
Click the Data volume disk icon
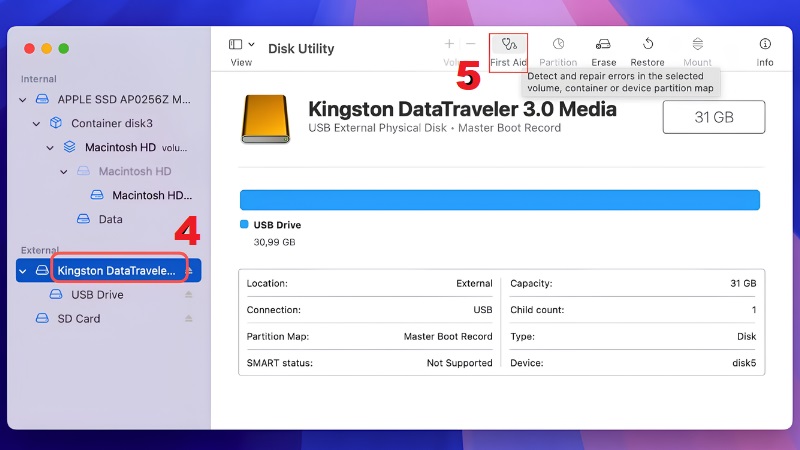pyautogui.click(x=83, y=219)
